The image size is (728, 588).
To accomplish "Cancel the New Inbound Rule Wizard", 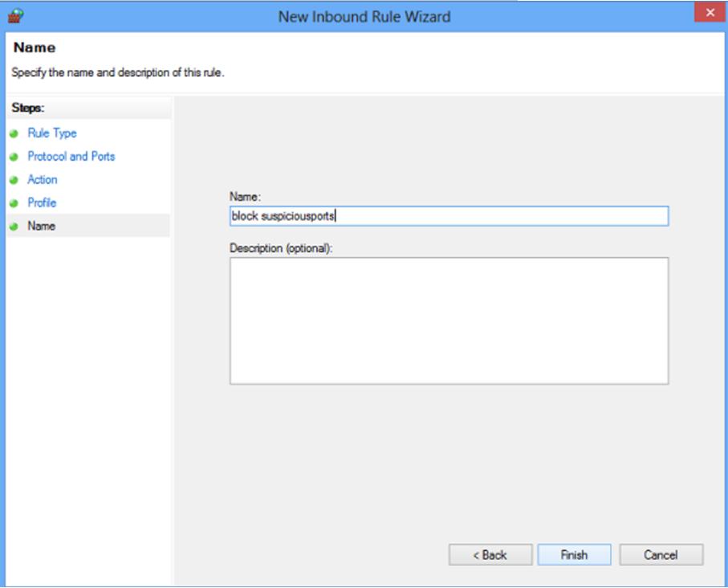I will (x=661, y=554).
